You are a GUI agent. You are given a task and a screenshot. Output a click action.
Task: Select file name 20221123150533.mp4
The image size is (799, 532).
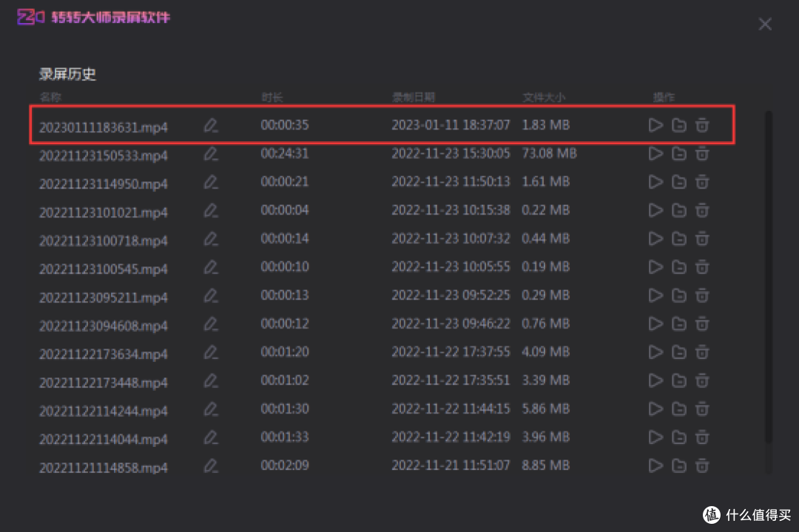104,155
